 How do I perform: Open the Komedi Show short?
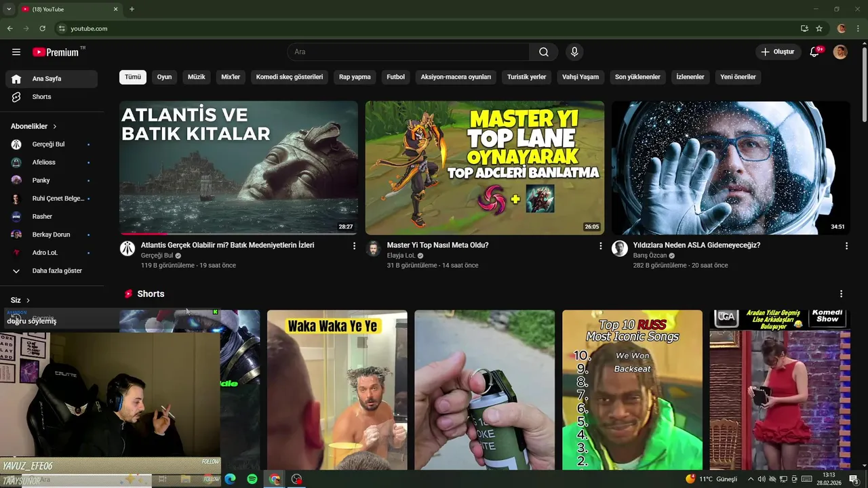[780, 390]
